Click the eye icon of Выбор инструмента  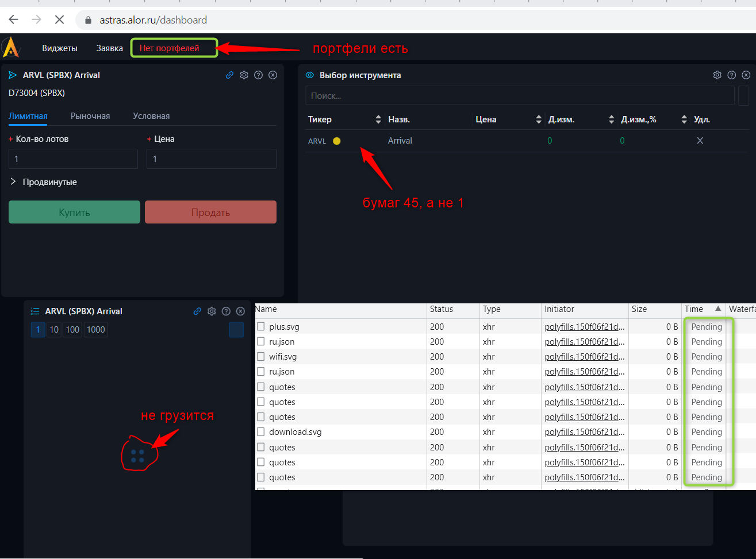tap(310, 75)
